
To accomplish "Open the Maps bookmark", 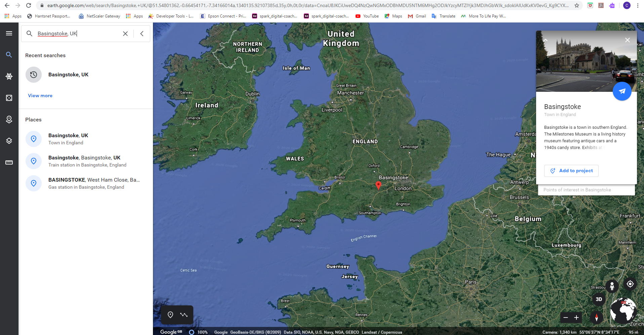I will coord(393,16).
